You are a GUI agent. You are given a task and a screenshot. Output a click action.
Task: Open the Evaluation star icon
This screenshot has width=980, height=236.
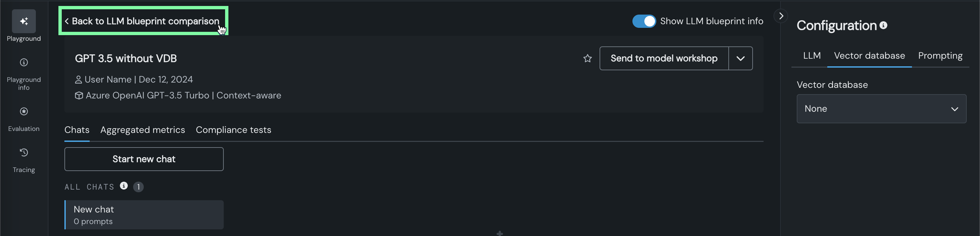pyautogui.click(x=24, y=111)
